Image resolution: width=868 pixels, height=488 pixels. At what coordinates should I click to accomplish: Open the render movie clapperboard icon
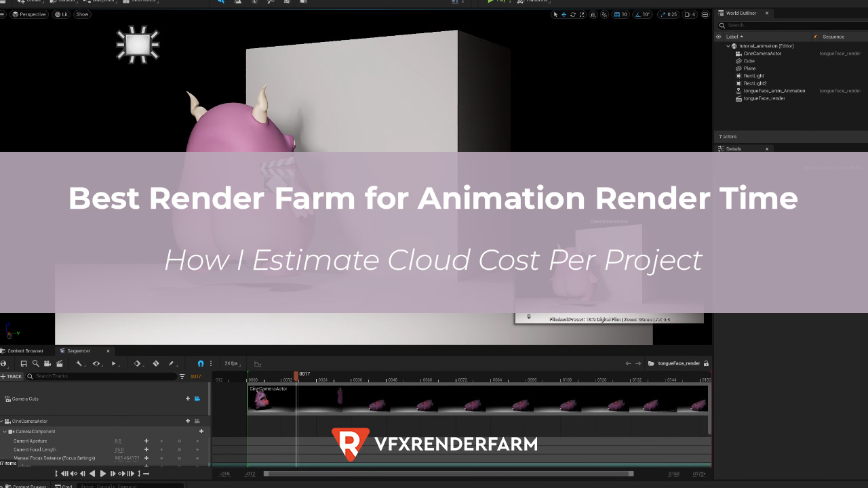tap(60, 363)
